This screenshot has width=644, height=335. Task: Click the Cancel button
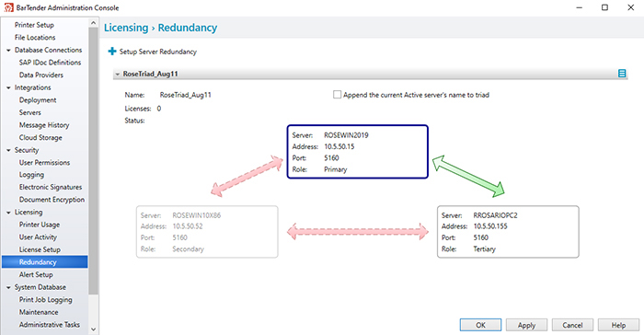572,325
